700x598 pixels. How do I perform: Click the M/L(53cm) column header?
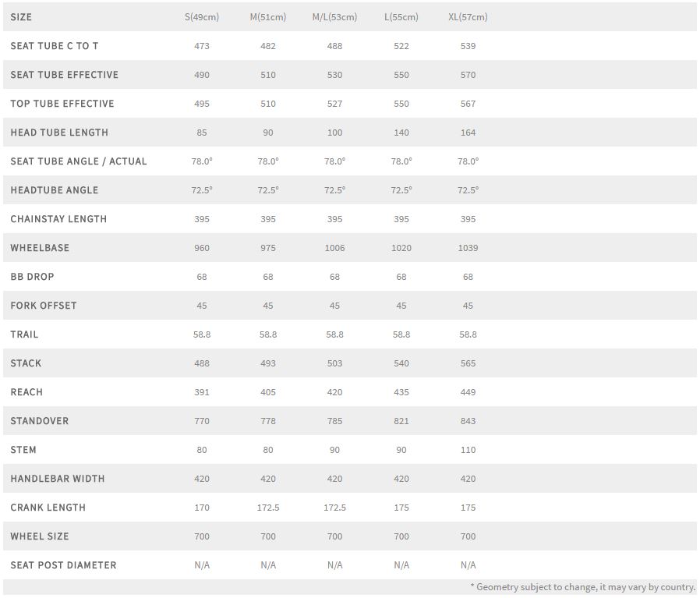coord(335,17)
